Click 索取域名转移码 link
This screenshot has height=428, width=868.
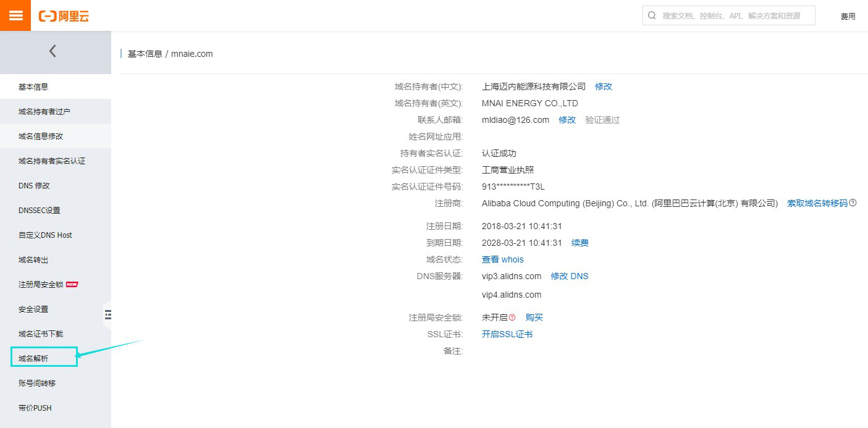tap(817, 203)
